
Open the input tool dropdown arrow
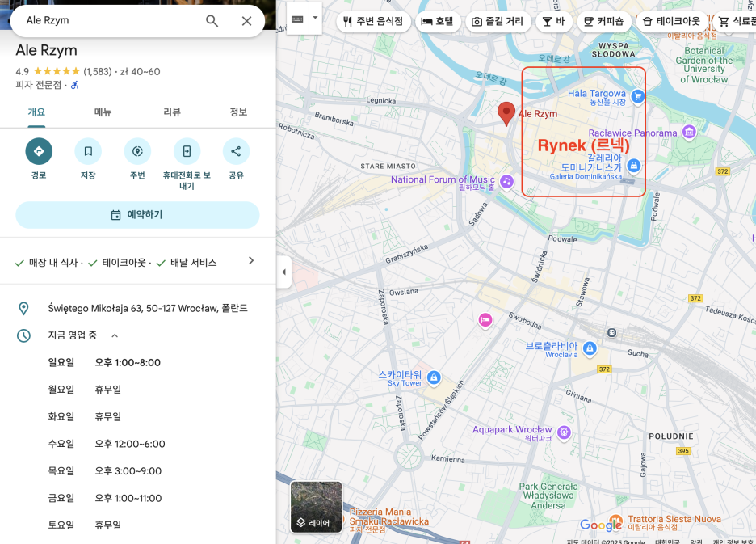(315, 18)
